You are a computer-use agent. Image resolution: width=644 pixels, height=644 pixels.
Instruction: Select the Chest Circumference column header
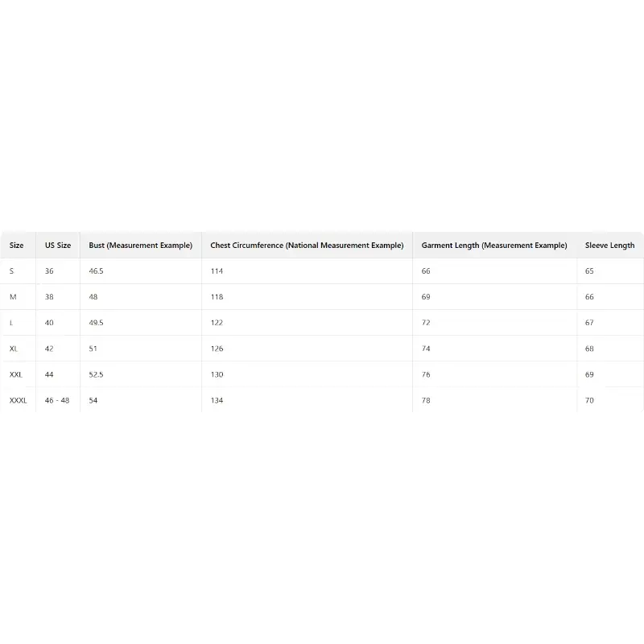point(307,246)
